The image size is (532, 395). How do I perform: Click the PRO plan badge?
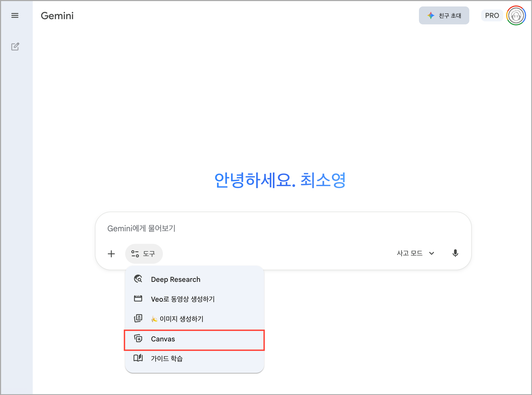tap(492, 16)
